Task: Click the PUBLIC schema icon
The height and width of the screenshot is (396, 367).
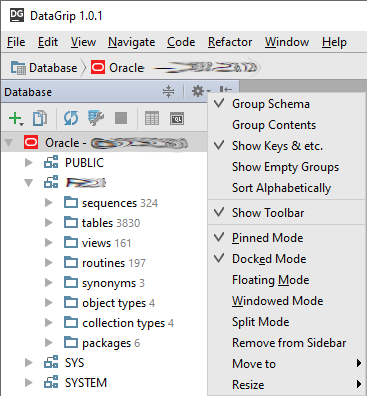Action: (x=51, y=162)
